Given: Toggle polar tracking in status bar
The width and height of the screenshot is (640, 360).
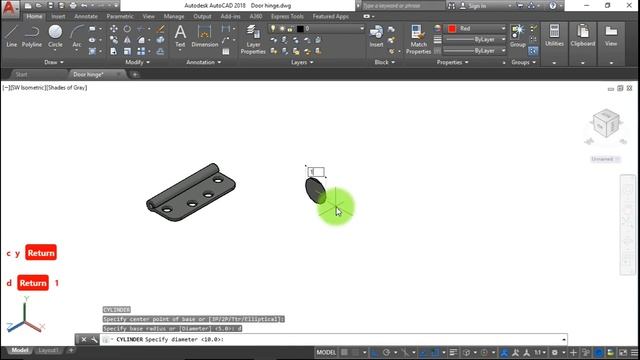Looking at the screenshot, I should (386, 352).
